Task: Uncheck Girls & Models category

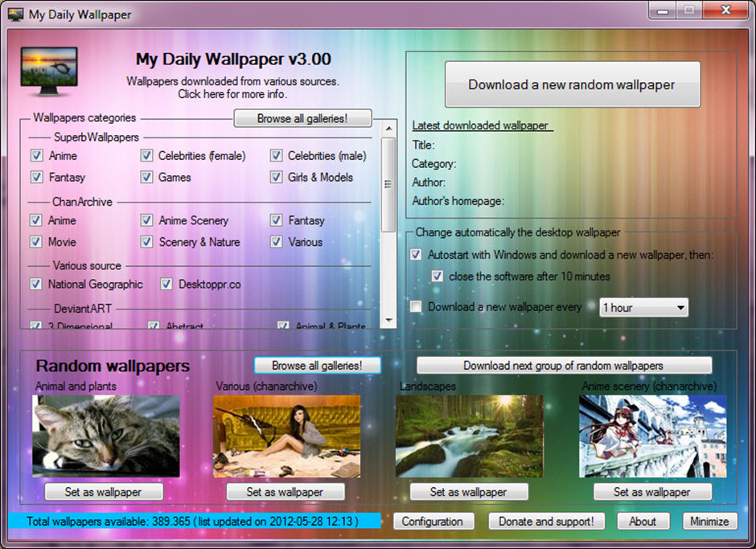Action: [276, 178]
